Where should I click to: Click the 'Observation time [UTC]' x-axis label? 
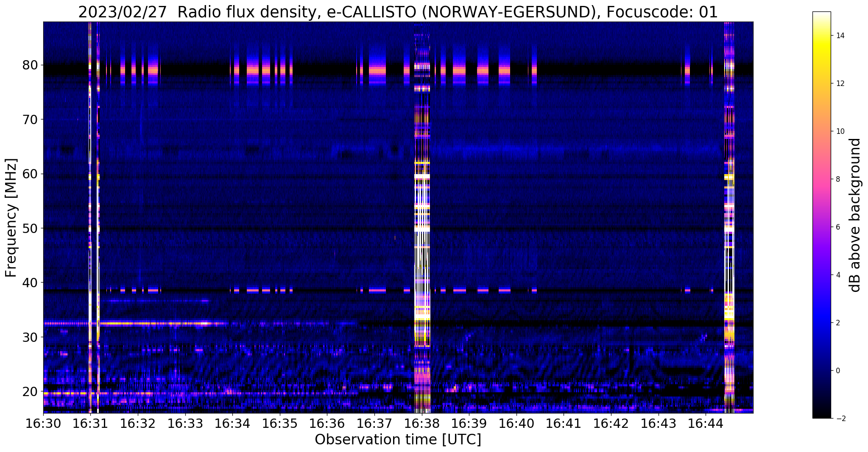(x=398, y=440)
